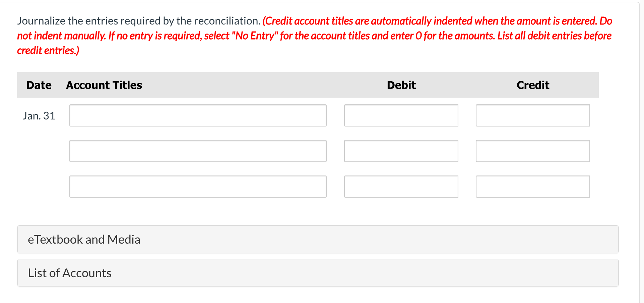Click the third row Debit amount field

pyautogui.click(x=401, y=187)
